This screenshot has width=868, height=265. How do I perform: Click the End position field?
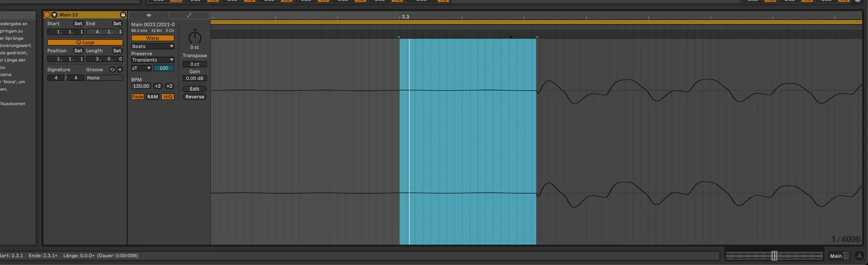[105, 32]
